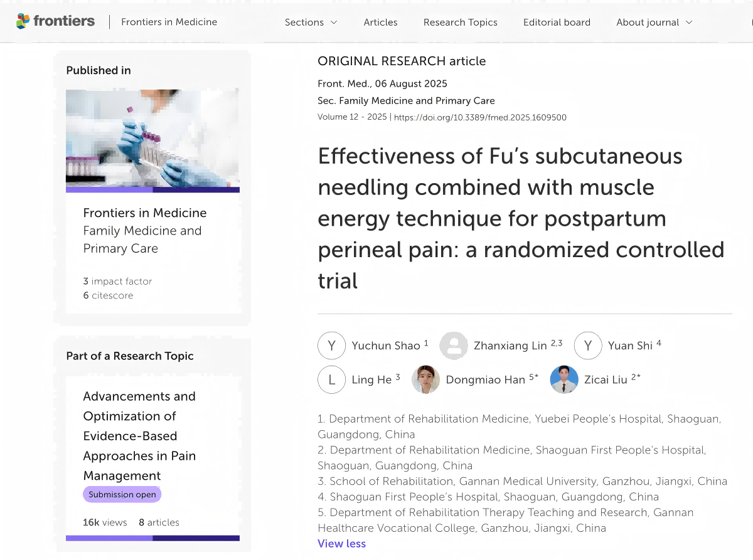Click Dongmiao Han's profile photo

pos(425,379)
